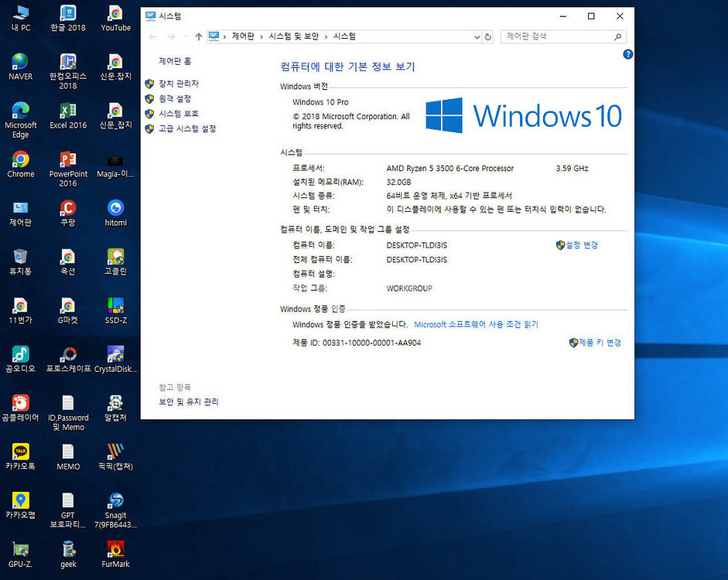Select the SnagIt 7 desktop icon
Viewport: 728px width, 580px height.
(115, 510)
